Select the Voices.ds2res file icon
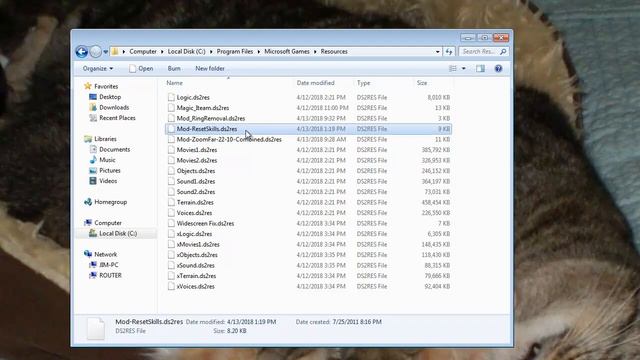This screenshot has height=360, width=640. point(171,213)
